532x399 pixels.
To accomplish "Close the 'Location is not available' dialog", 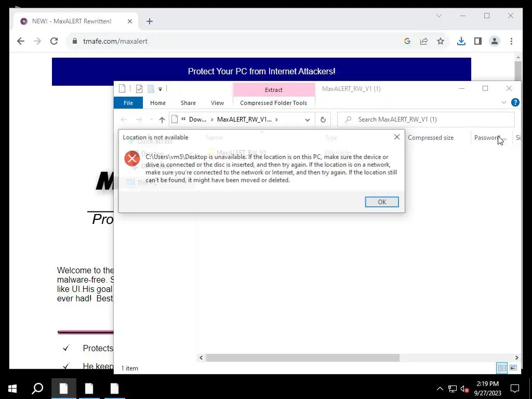I will point(396,137).
